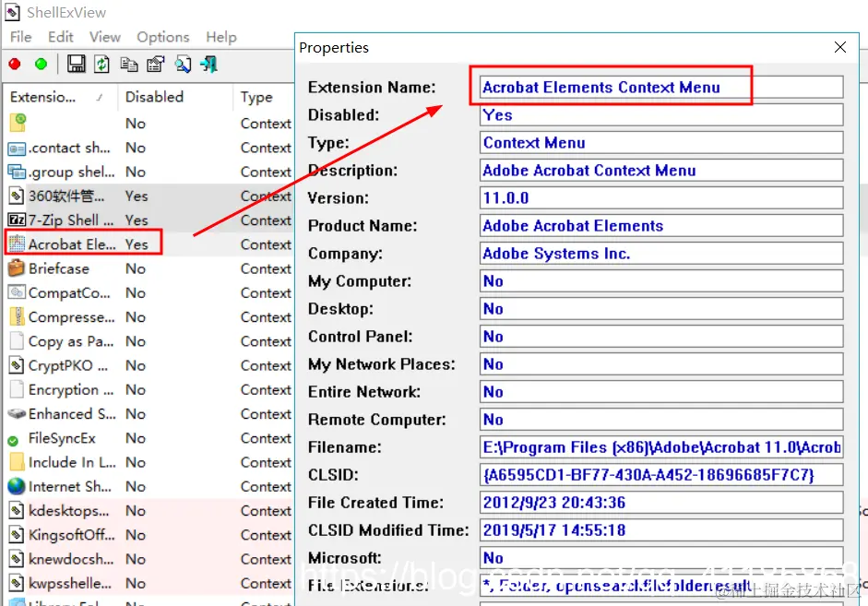Click the Version field showing 11.0.0

pos(661,198)
